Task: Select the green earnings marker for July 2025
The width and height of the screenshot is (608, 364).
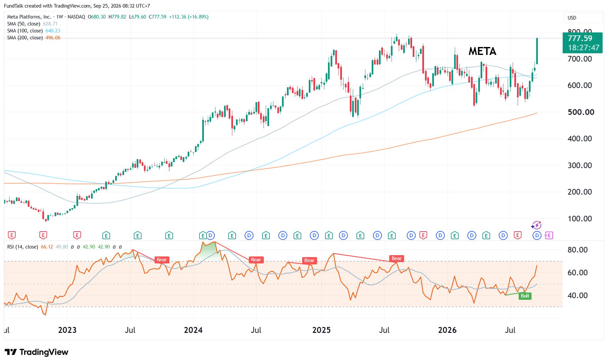Action: pyautogui.click(x=392, y=236)
